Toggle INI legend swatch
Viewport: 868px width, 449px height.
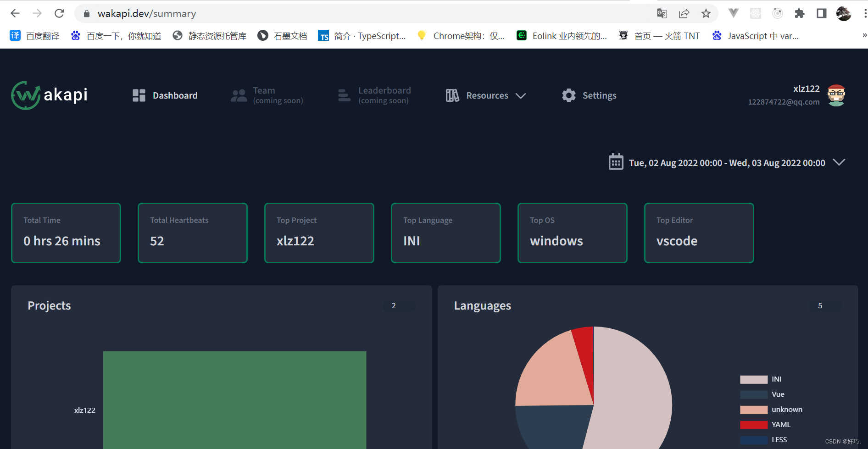coord(754,379)
